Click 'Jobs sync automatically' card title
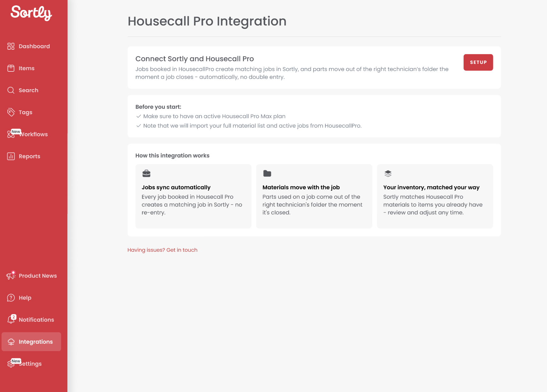Viewport: 547px width, 392px height. click(x=176, y=187)
